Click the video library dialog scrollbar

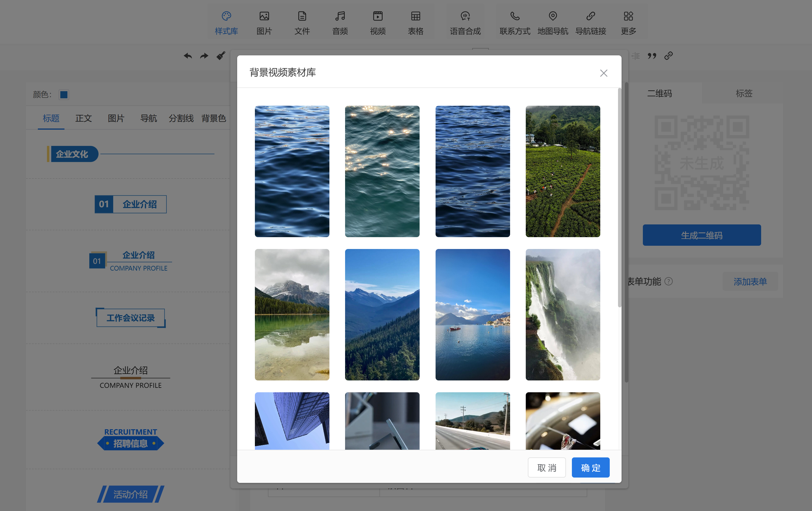pos(619,198)
